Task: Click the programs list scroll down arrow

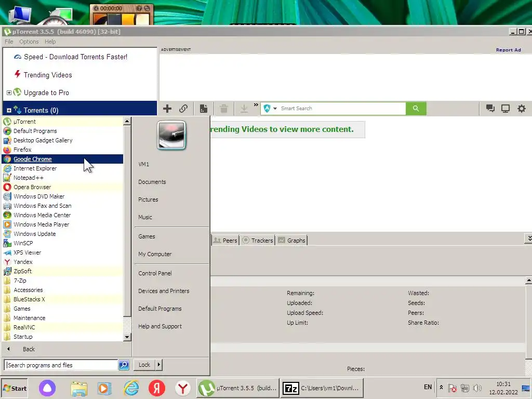Action: click(127, 337)
